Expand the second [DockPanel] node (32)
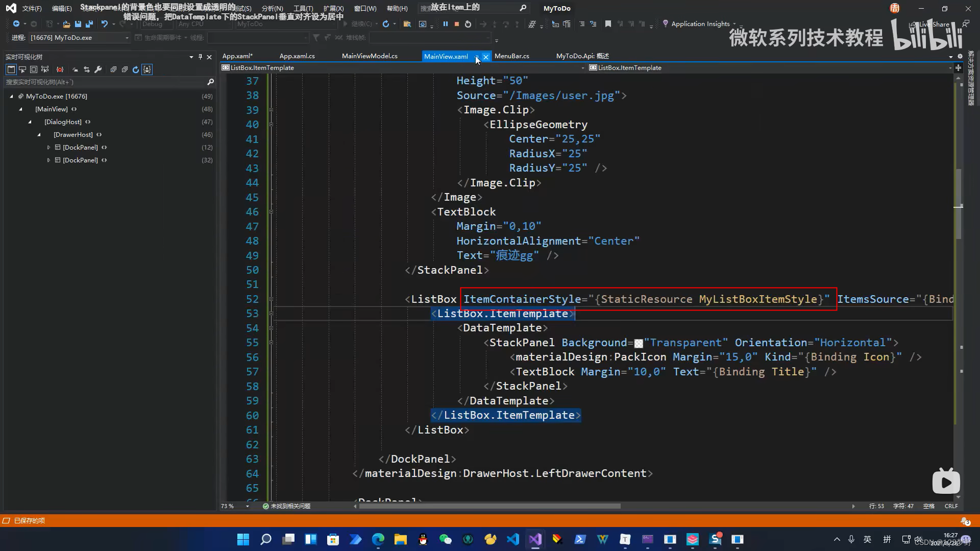This screenshot has width=980, height=551. [x=48, y=160]
